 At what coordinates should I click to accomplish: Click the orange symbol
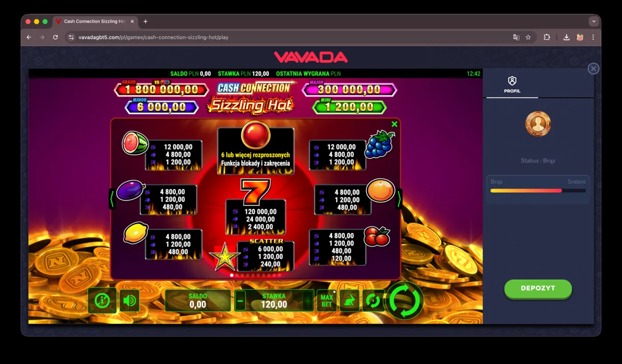381,190
